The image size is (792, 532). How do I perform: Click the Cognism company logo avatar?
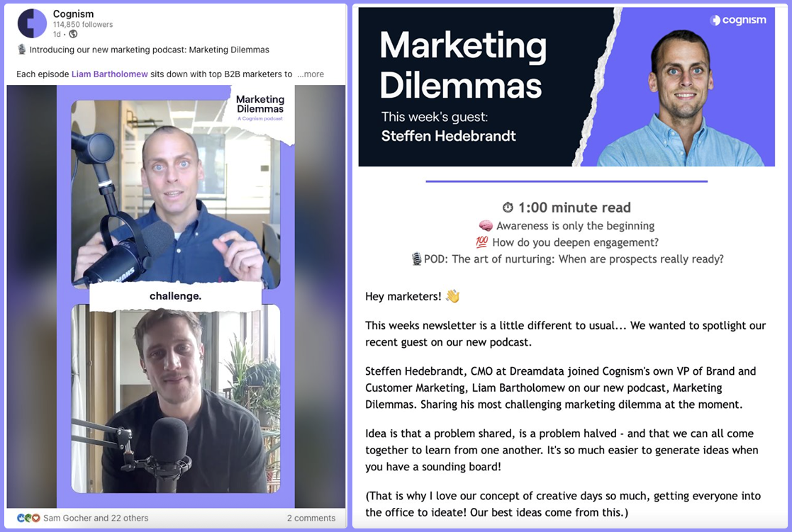pos(33,23)
